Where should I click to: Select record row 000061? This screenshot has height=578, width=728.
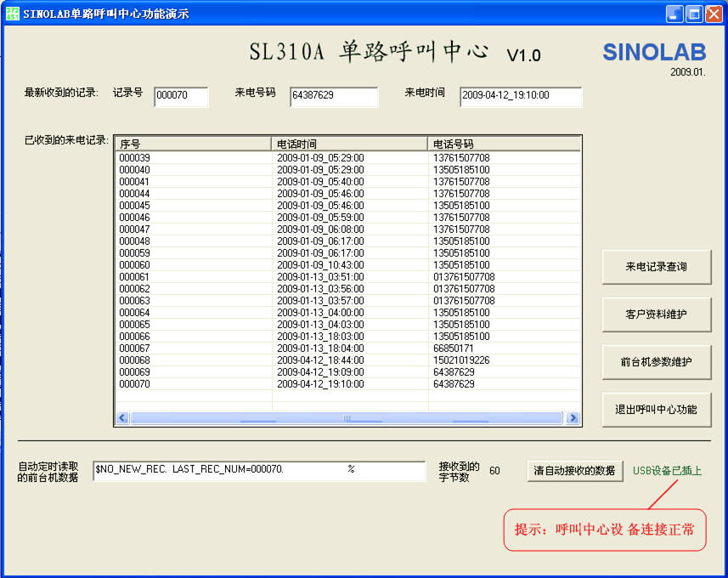click(347, 277)
